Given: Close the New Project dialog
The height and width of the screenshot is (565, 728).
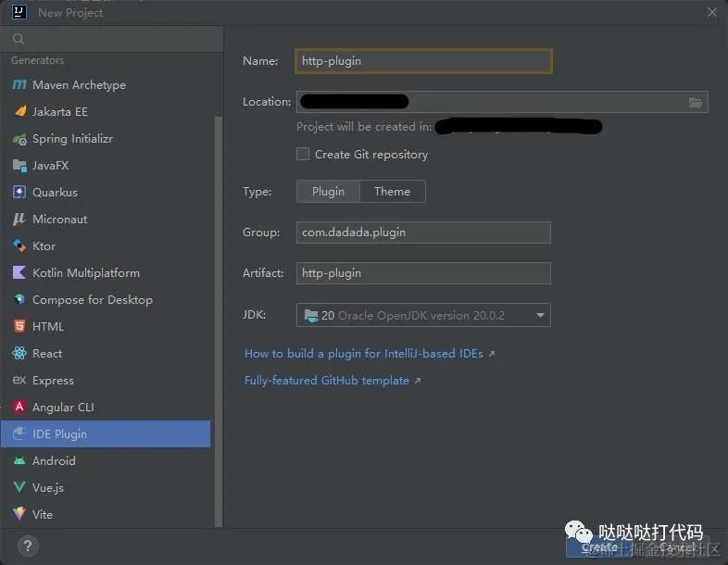Looking at the screenshot, I should pos(712,12).
